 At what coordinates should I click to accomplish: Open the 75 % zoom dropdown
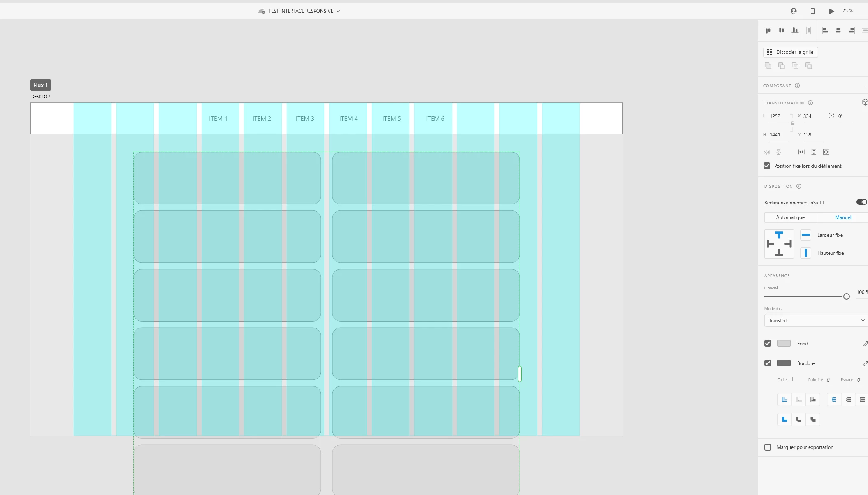click(848, 11)
